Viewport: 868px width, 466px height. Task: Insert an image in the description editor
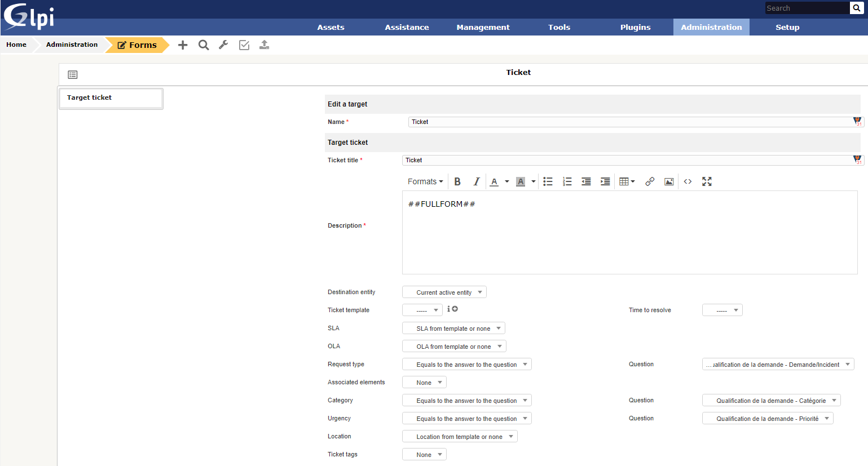point(669,181)
